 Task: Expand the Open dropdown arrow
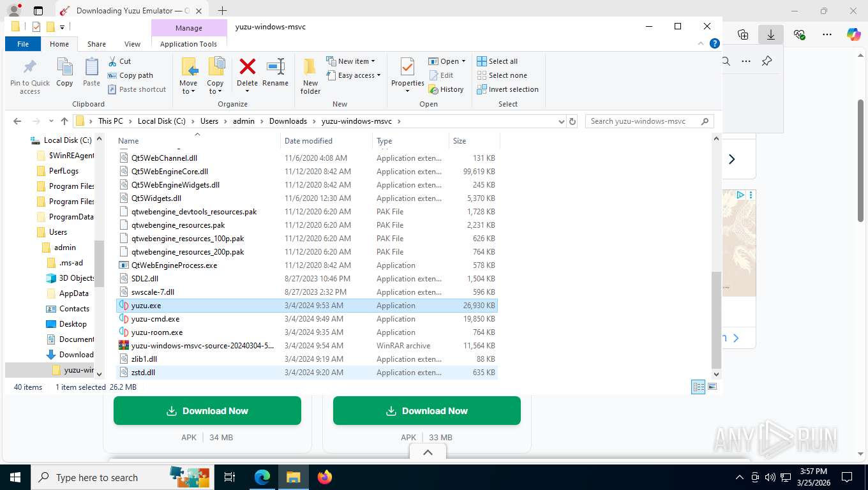coord(463,61)
